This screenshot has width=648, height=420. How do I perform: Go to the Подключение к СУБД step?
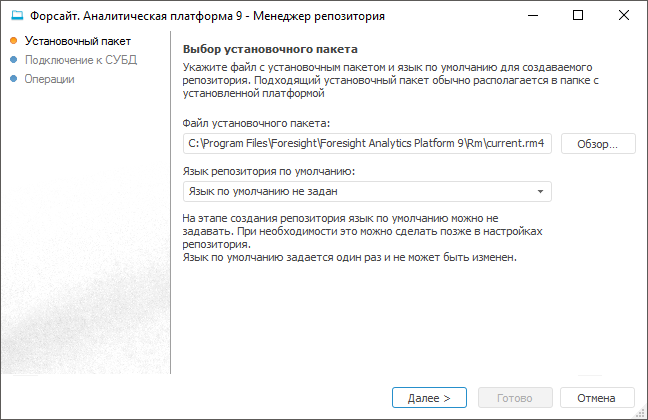click(x=80, y=60)
